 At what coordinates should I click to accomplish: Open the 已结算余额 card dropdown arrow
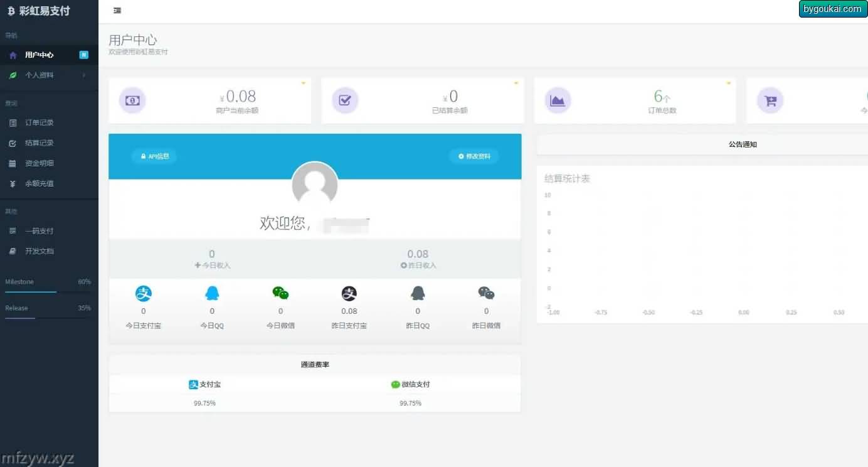(x=516, y=83)
